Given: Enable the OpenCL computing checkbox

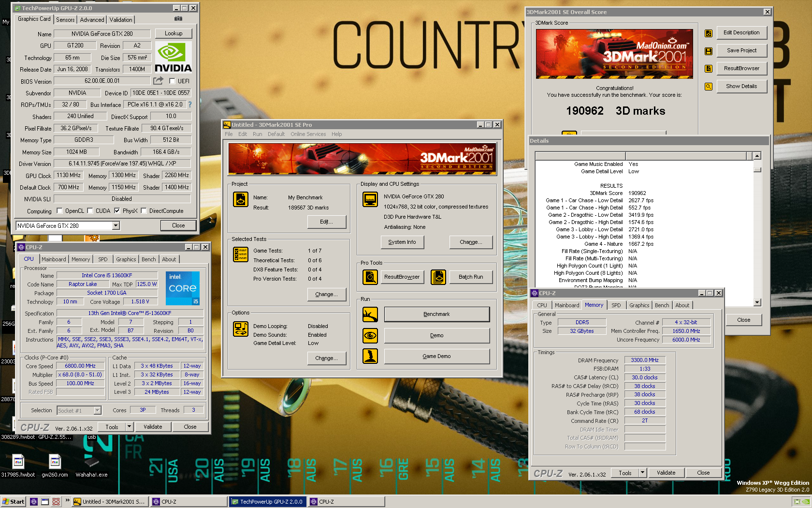Looking at the screenshot, I should point(59,211).
